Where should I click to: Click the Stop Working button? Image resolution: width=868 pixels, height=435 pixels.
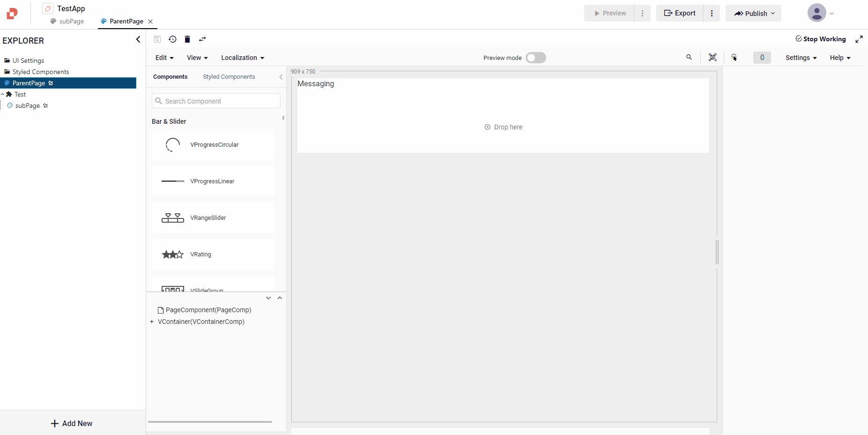[x=821, y=39]
